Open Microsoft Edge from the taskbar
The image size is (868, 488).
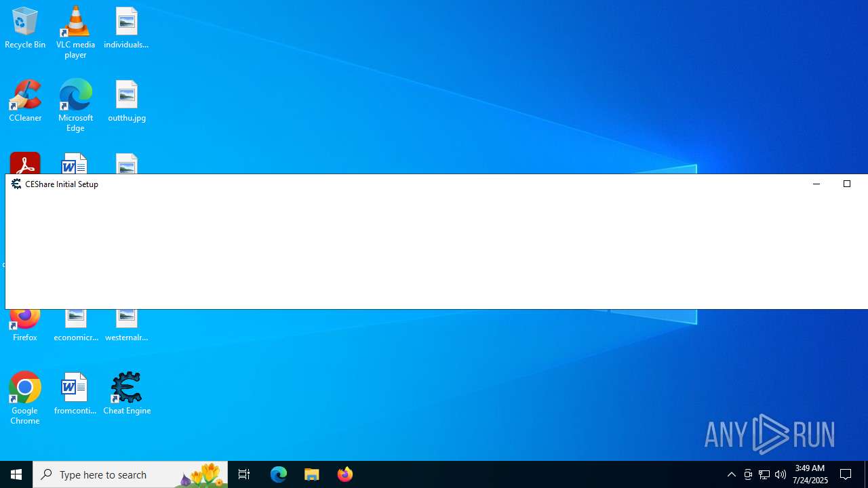click(279, 474)
